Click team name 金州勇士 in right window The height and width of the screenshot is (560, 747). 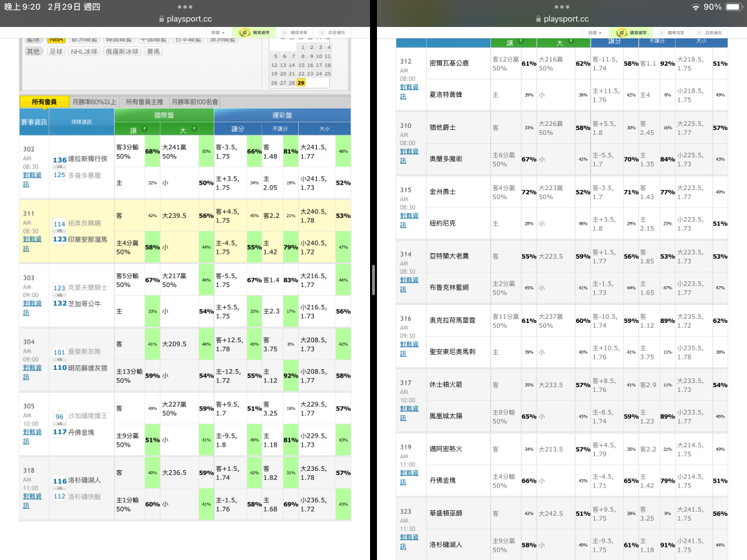pyautogui.click(x=443, y=192)
